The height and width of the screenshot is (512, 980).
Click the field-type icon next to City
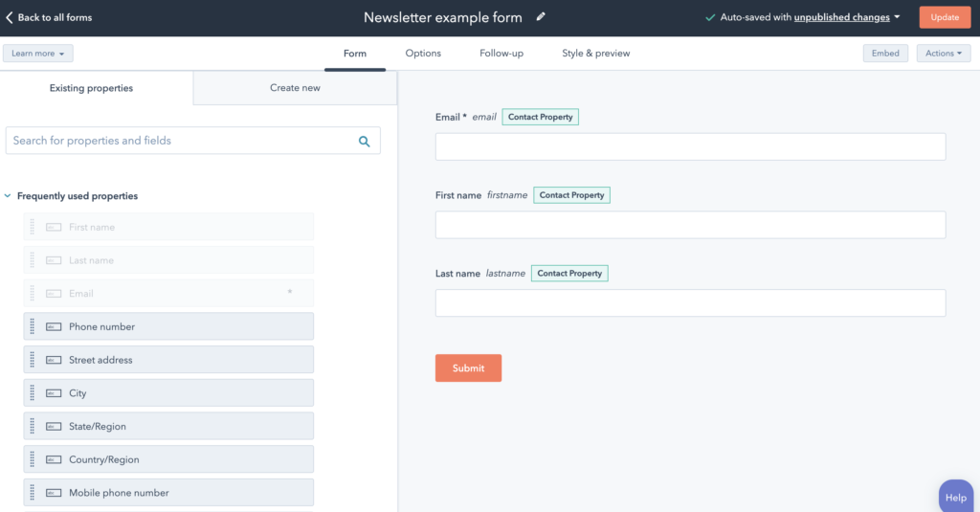coord(54,393)
